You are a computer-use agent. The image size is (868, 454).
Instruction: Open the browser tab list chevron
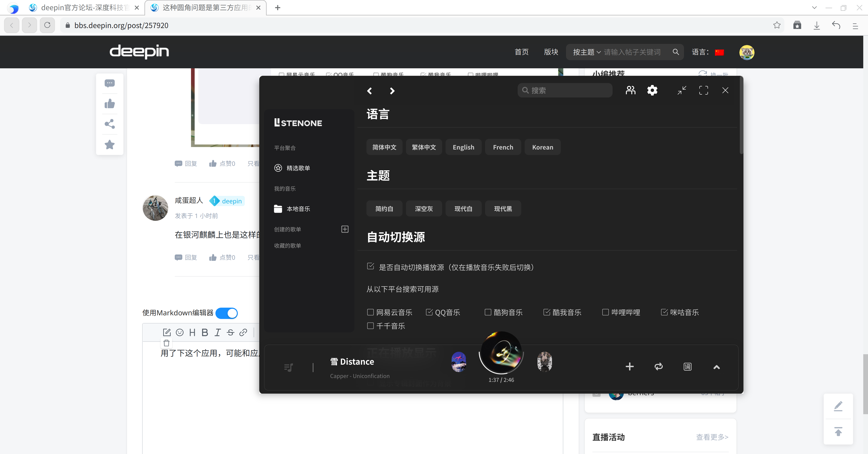(x=814, y=7)
